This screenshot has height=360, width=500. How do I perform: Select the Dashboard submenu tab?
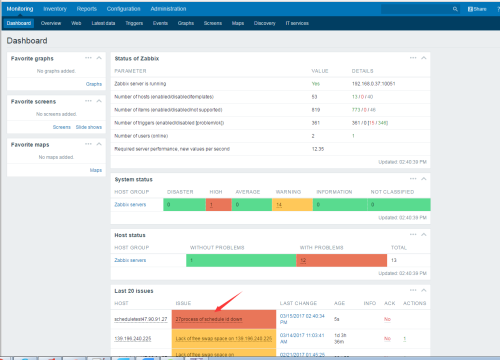19,23
